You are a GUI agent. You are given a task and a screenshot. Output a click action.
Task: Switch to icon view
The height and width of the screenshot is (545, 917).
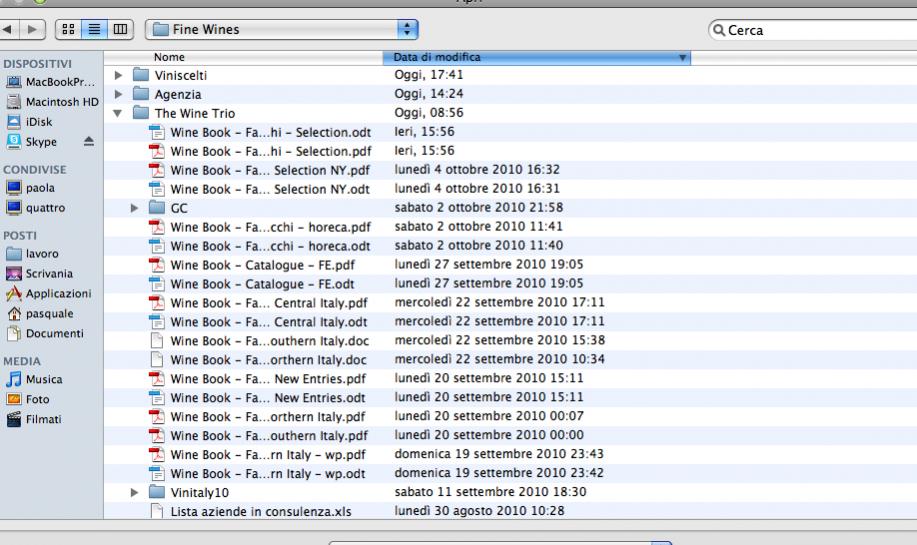click(x=68, y=29)
